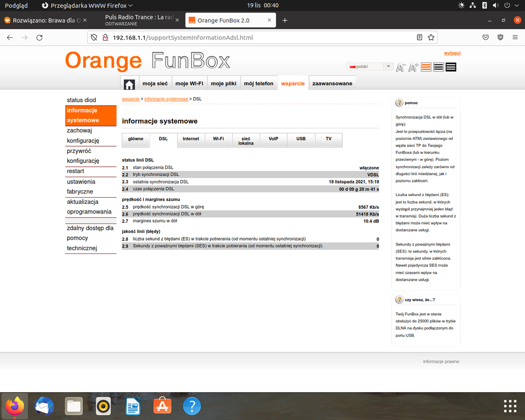
Task: Switch to the Internet information tab
Action: point(191,139)
